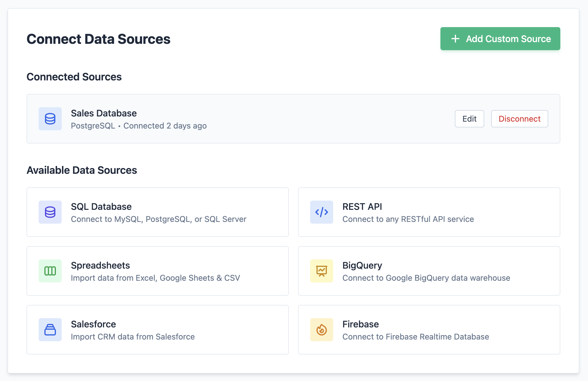Open the BigQuery data source card

tap(429, 271)
